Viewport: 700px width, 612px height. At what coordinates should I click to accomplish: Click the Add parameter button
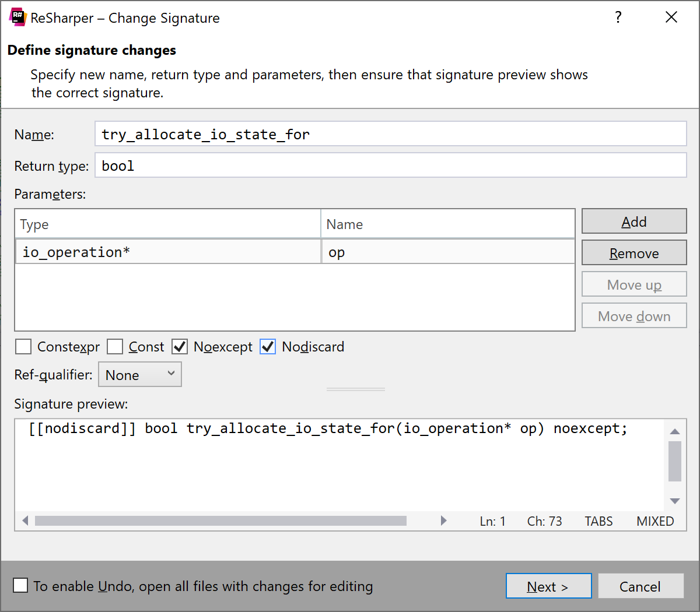(634, 221)
